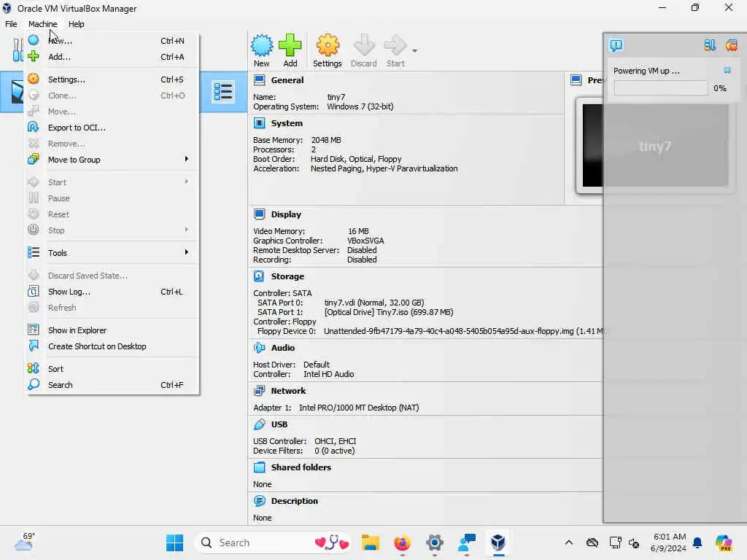Click the tiny7.vdi SATA Port 0 entry
The image size is (747, 560).
pos(374,303)
